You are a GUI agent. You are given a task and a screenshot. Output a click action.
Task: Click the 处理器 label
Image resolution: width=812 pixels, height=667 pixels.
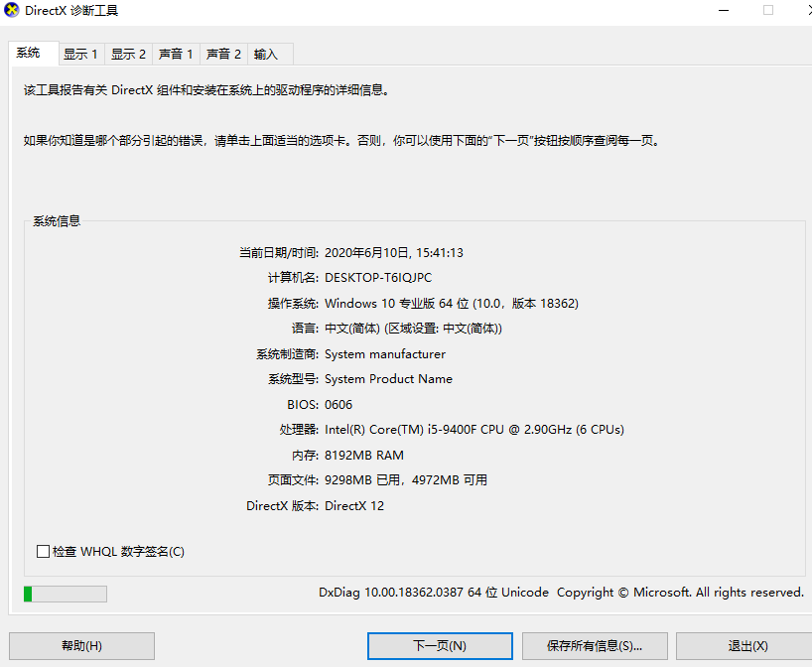[299, 430]
